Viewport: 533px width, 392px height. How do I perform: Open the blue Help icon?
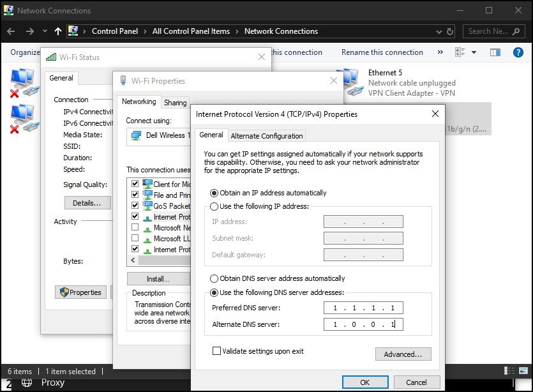coord(518,52)
